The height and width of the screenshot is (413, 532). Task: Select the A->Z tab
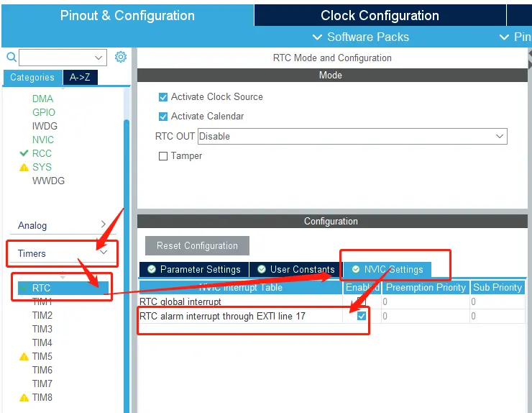(x=80, y=78)
